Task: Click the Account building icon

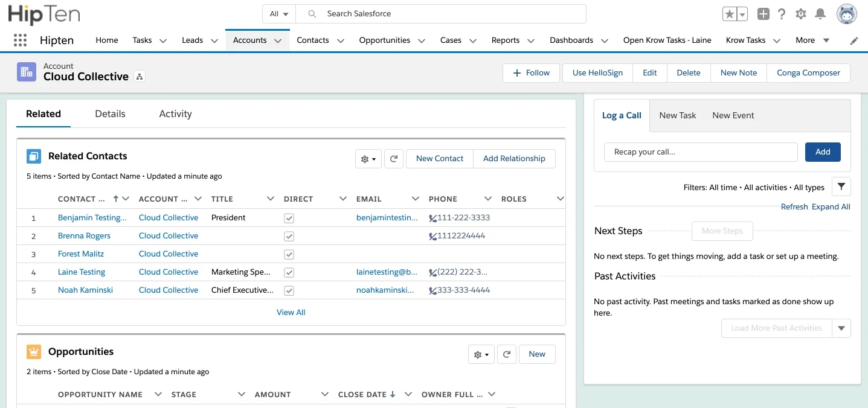Action: [x=27, y=72]
